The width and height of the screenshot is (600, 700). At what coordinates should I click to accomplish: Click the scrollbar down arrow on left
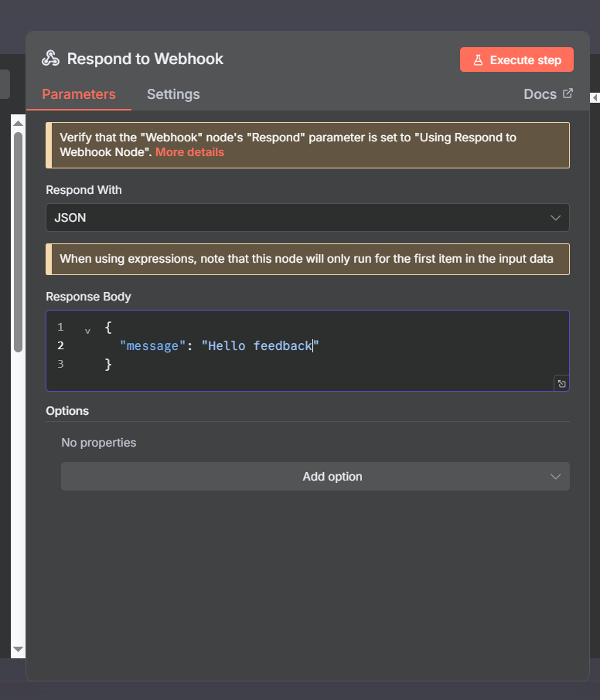click(18, 650)
